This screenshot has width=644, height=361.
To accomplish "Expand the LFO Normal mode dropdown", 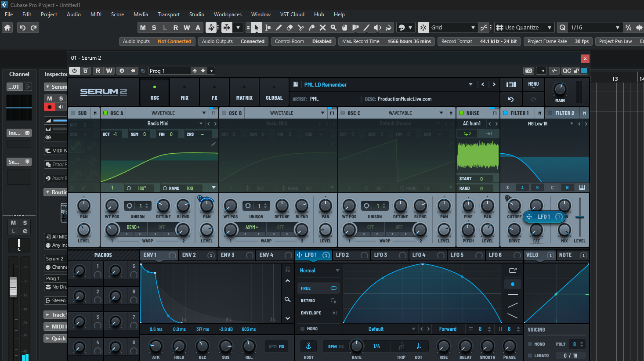I will pos(337,271).
